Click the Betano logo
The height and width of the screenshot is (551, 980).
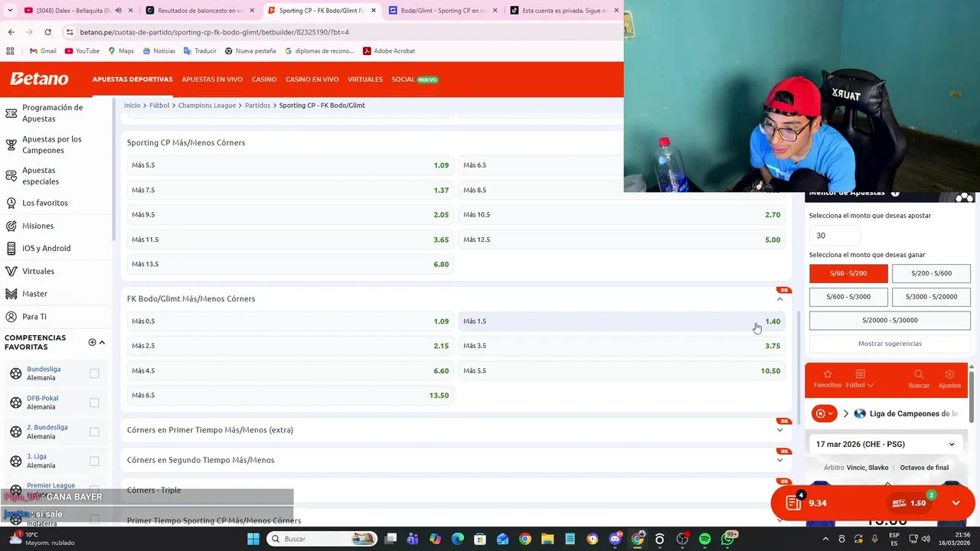pyautogui.click(x=39, y=79)
